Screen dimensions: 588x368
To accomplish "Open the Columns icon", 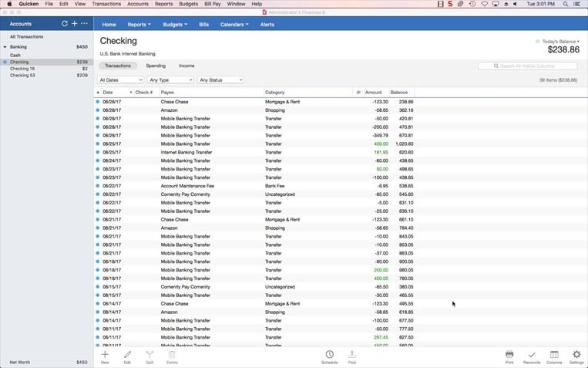I will click(554, 355).
